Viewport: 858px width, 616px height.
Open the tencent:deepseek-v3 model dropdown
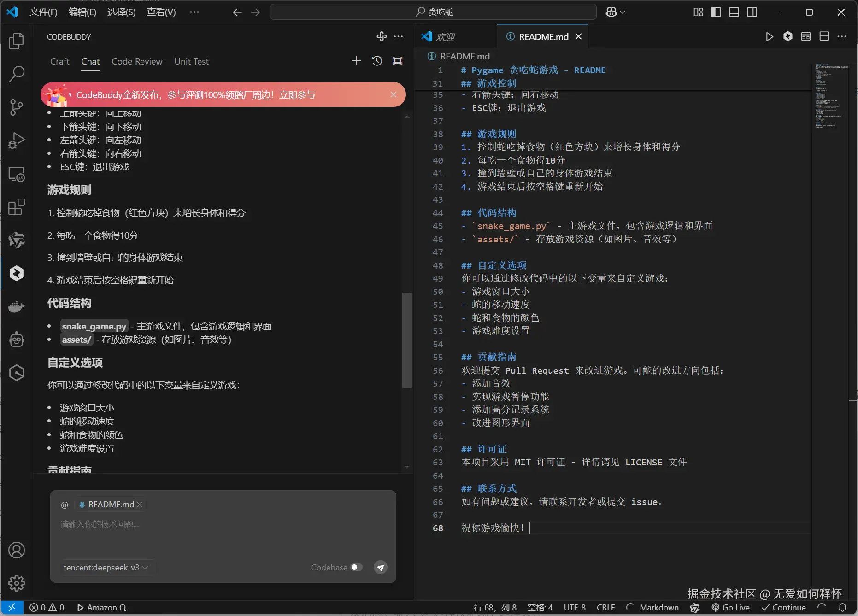coord(106,567)
